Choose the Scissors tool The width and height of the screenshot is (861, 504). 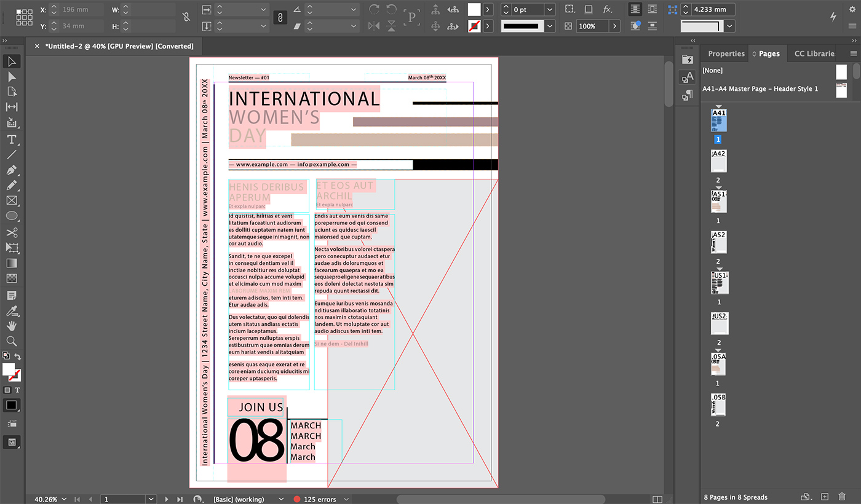point(12,232)
